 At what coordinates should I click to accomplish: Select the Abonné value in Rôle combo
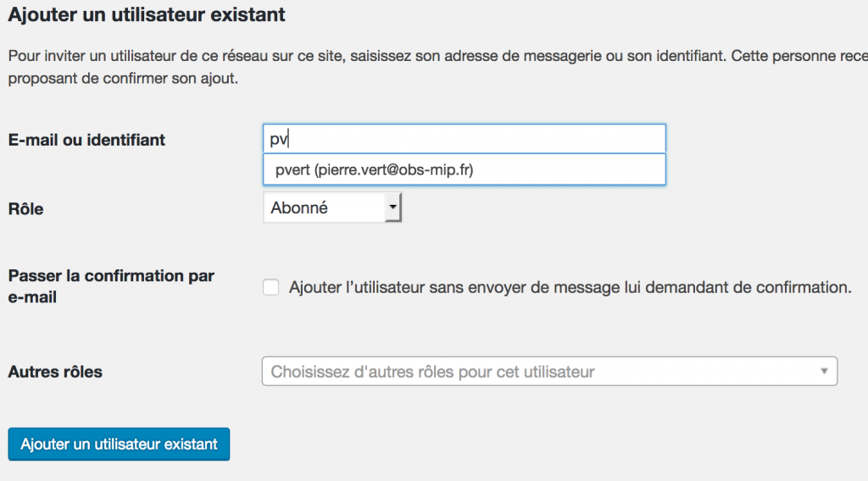point(299,207)
